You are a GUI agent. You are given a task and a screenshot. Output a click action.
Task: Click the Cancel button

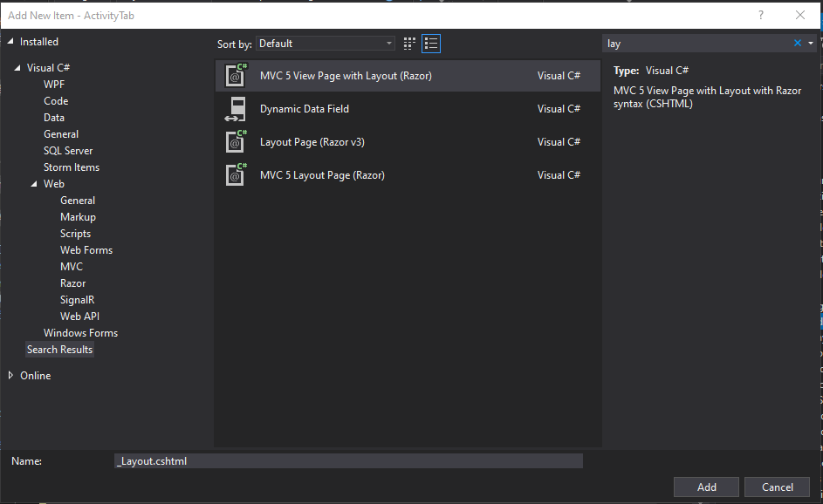(x=778, y=487)
